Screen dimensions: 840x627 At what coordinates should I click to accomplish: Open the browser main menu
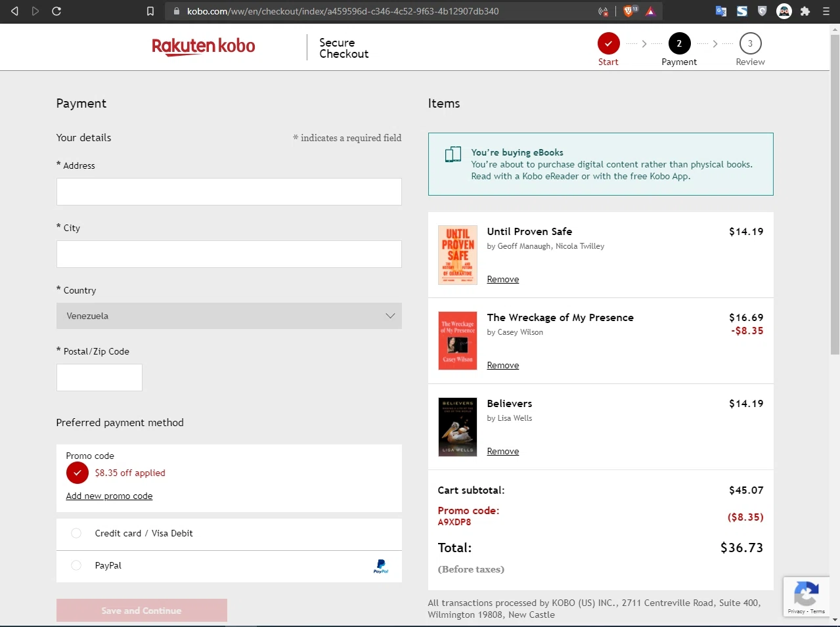coord(826,11)
